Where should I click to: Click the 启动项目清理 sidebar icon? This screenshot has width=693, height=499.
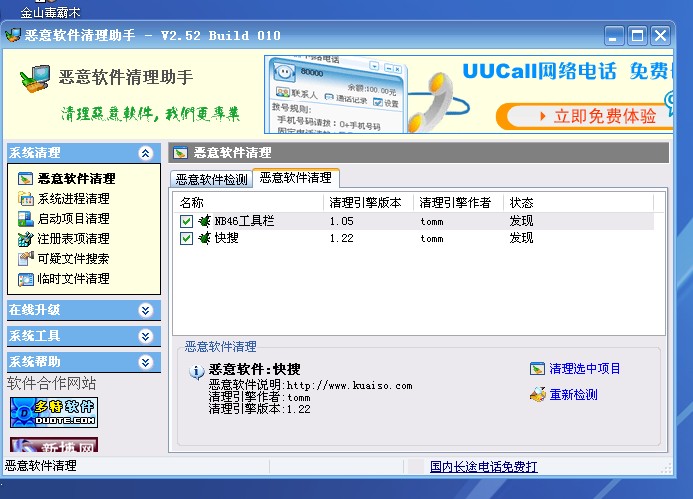[25, 219]
